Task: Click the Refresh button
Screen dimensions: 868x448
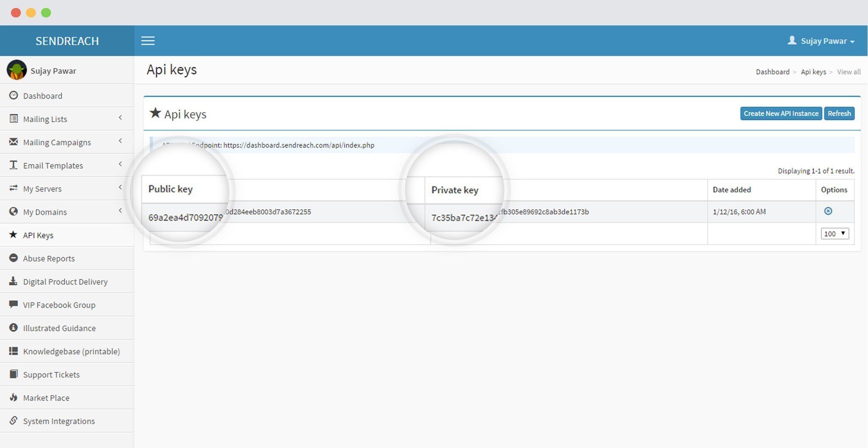Action: [839, 113]
